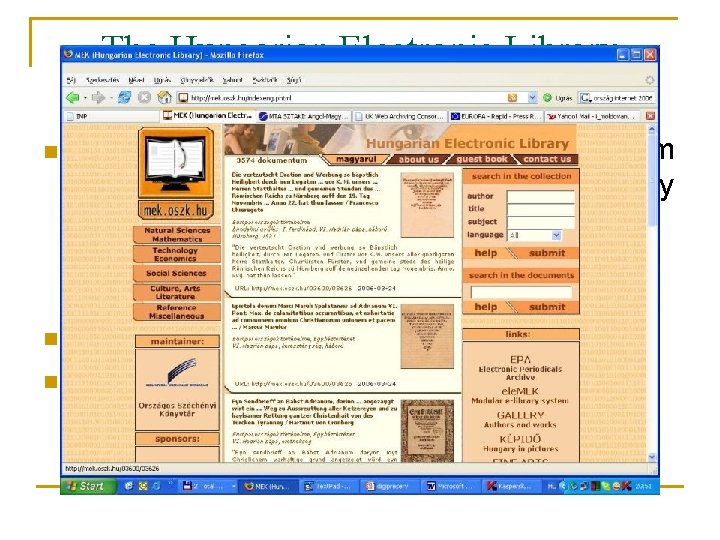
Task: Browse Technology Economics category
Action: coord(175,254)
